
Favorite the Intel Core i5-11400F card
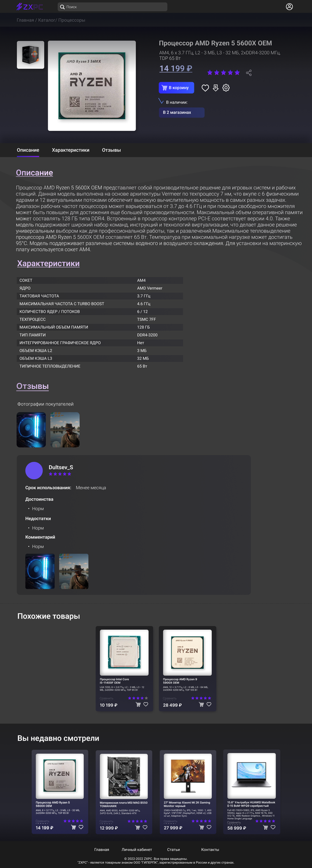146,704
